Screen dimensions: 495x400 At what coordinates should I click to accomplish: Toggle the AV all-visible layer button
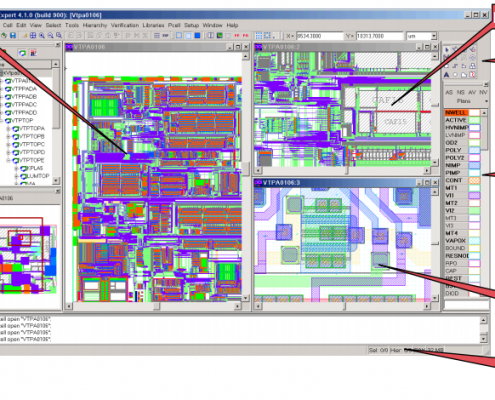pyautogui.click(x=472, y=92)
